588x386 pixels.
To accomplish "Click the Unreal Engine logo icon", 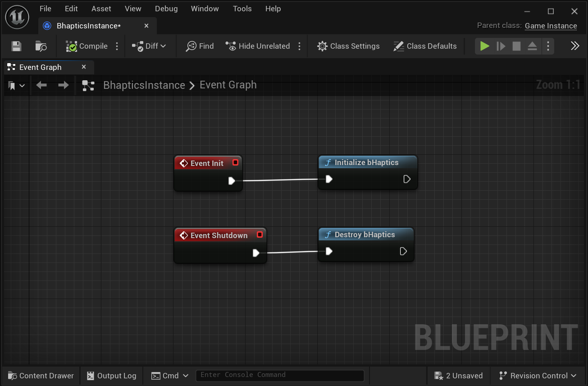I will point(17,17).
